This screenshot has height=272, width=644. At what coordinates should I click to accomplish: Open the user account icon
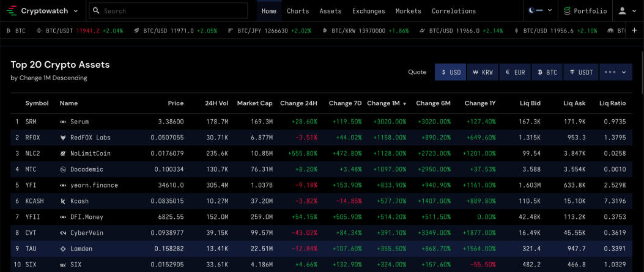(x=622, y=10)
